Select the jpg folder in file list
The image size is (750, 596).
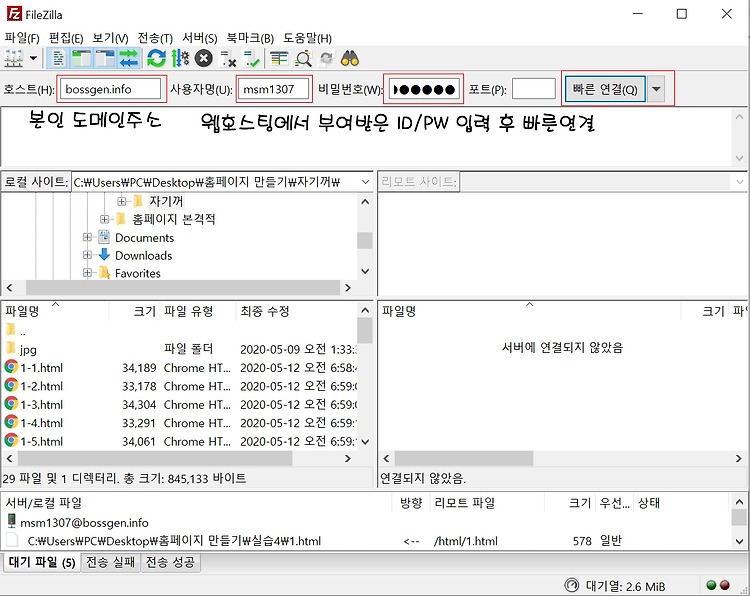click(179, 350)
